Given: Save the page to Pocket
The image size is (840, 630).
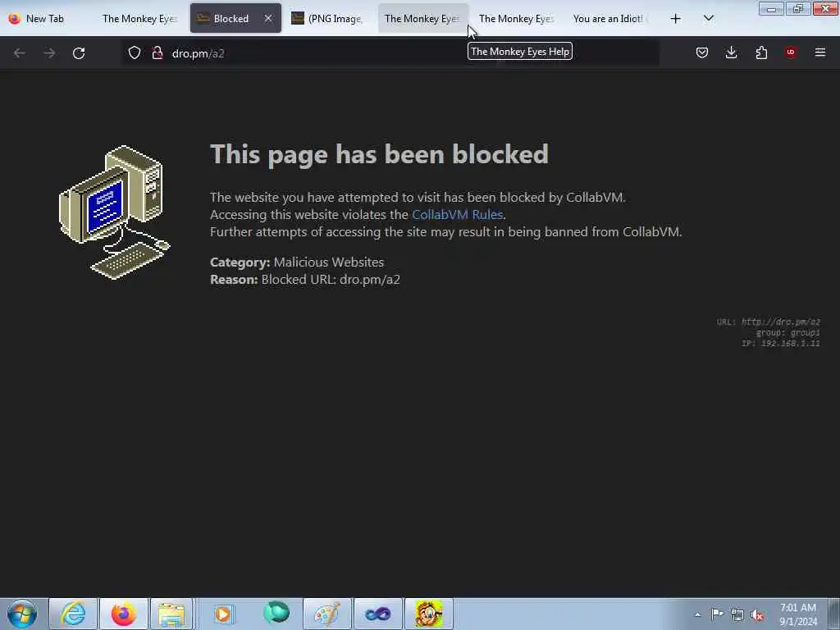Looking at the screenshot, I should (702, 52).
